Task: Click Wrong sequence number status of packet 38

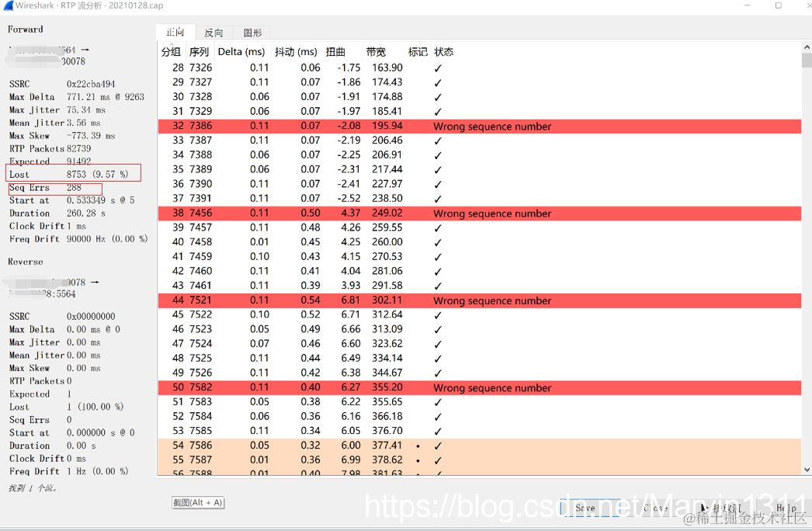Action: coord(492,213)
